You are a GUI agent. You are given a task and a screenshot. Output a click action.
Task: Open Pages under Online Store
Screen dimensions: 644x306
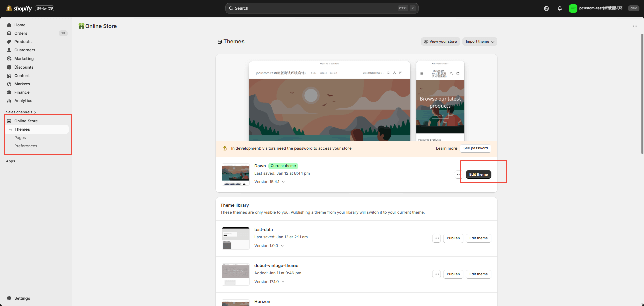click(x=20, y=138)
